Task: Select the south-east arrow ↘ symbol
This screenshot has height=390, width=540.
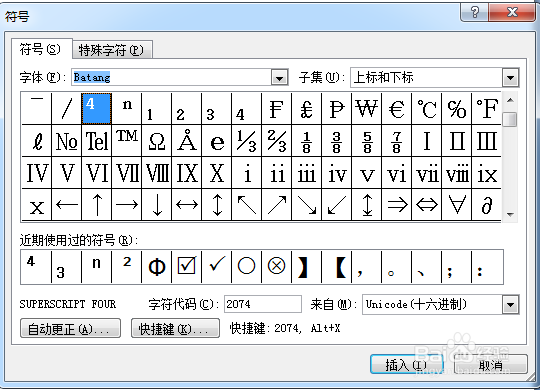Action: point(307,205)
